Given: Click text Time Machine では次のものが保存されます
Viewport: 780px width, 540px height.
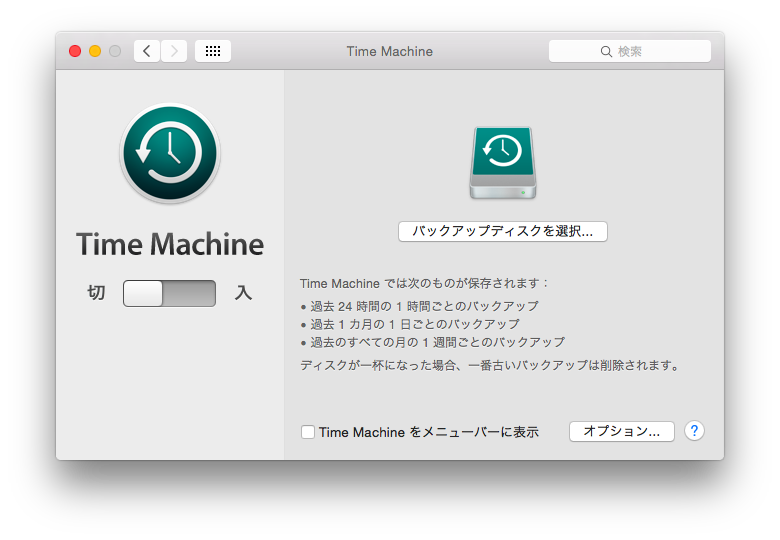Looking at the screenshot, I should click(x=423, y=283).
